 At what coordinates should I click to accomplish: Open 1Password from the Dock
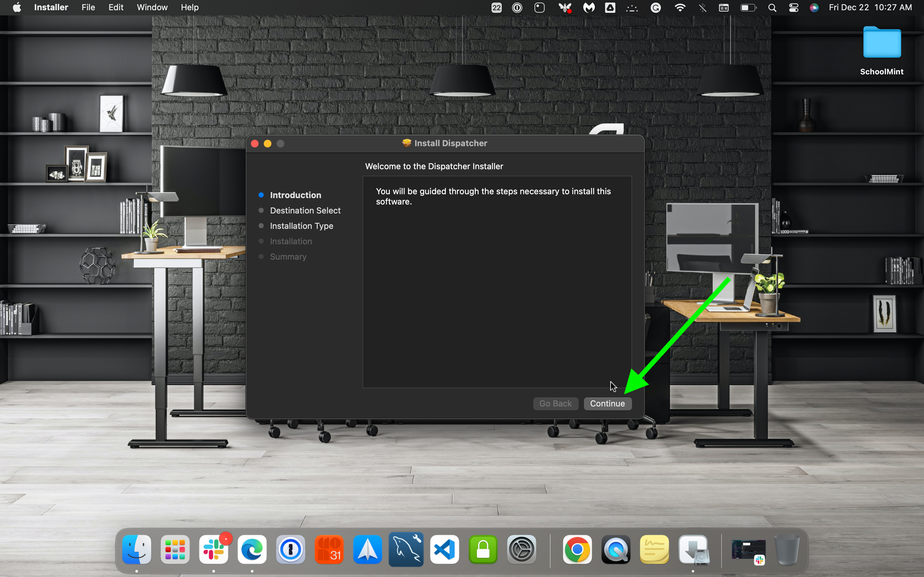290,549
